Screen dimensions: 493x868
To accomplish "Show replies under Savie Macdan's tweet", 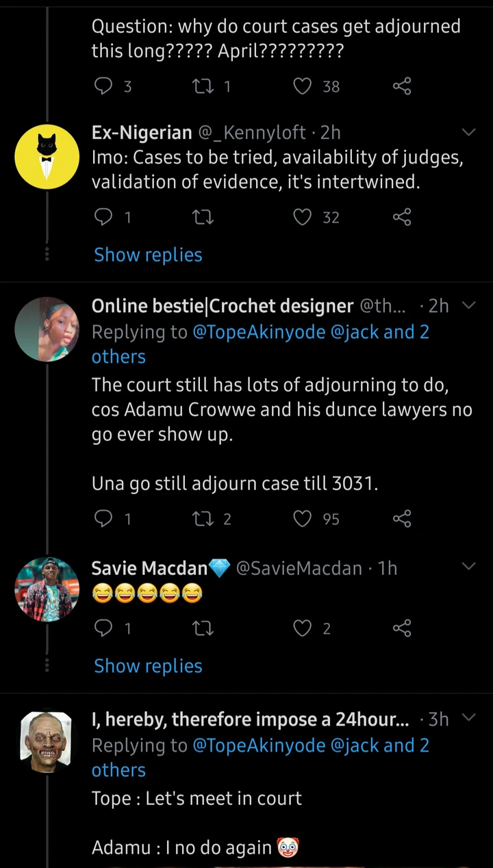I will pyautogui.click(x=148, y=666).
